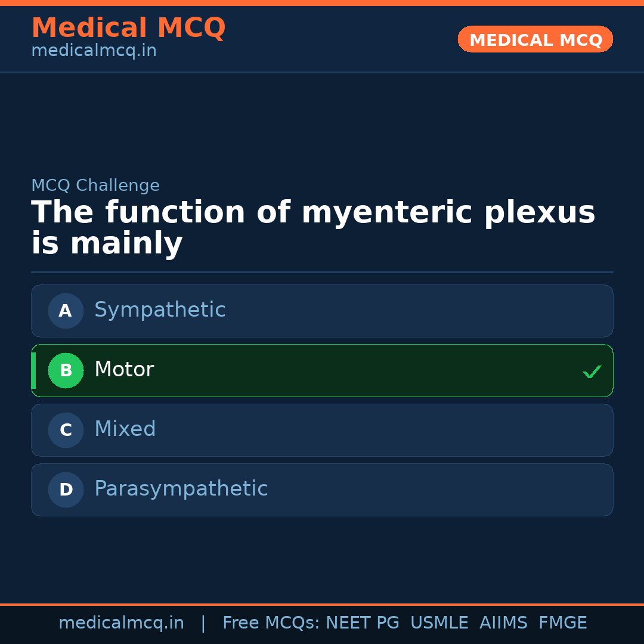Select the circular A badge icon
The width and height of the screenshot is (644, 644).
pyautogui.click(x=66, y=311)
